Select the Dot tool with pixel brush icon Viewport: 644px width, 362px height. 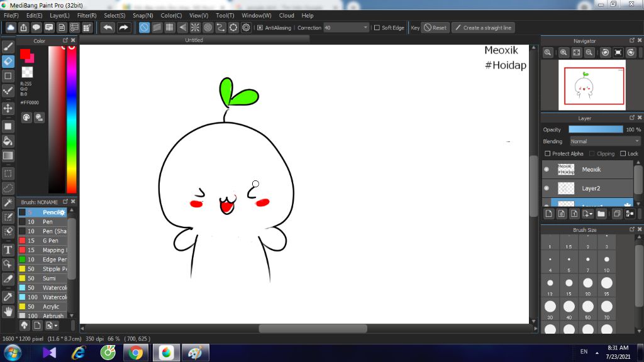(8, 90)
